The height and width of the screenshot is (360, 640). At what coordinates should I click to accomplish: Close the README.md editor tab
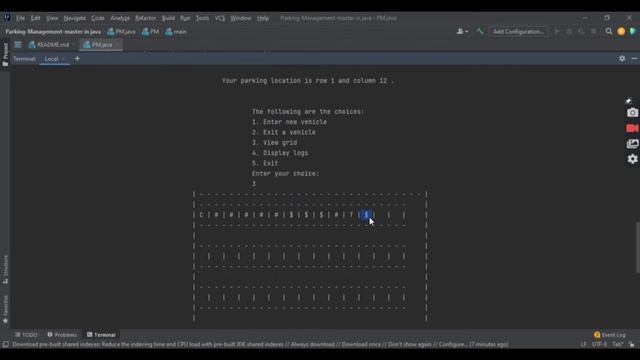click(74, 44)
